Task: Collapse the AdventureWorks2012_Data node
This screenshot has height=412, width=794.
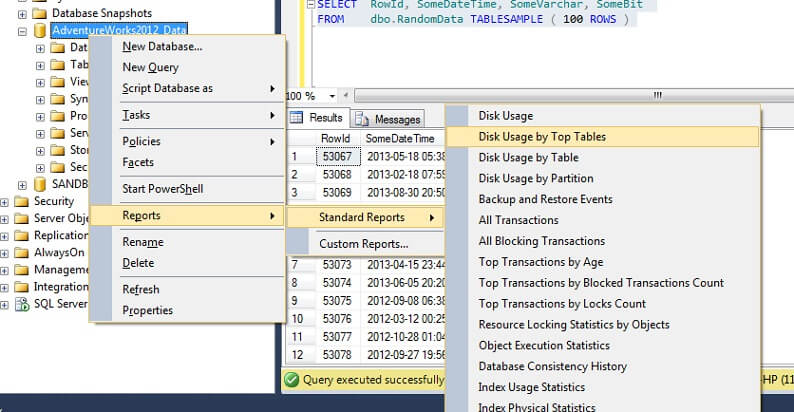Action: click(22, 31)
